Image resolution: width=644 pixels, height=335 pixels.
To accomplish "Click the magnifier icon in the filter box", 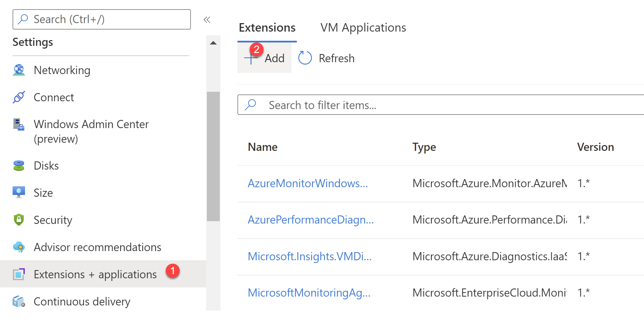I will point(251,105).
